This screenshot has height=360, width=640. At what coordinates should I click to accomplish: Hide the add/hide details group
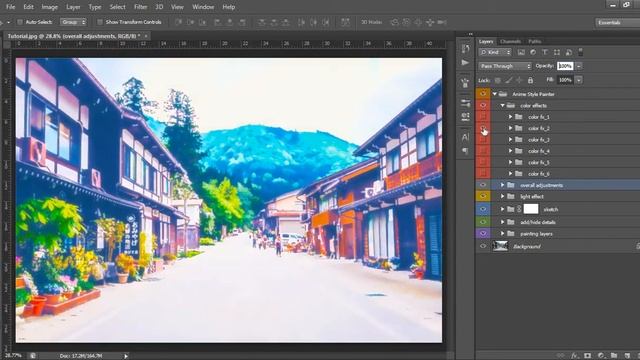(483, 222)
